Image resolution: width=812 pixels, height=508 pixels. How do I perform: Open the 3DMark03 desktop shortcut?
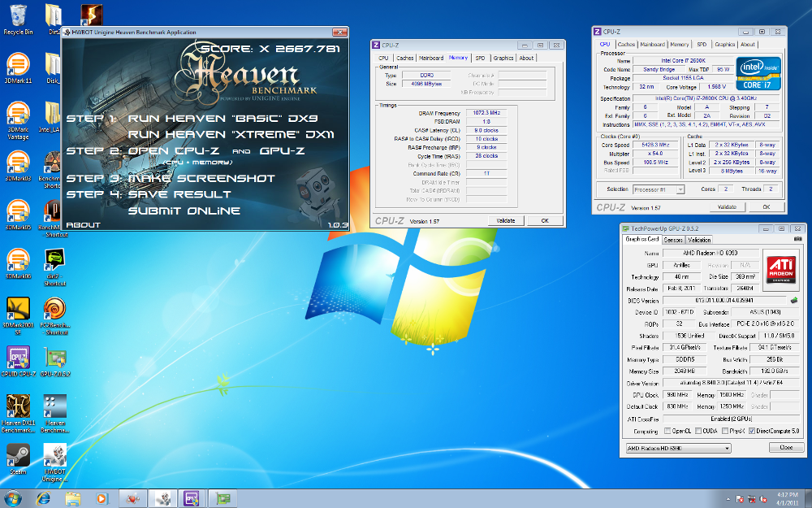coord(18,166)
